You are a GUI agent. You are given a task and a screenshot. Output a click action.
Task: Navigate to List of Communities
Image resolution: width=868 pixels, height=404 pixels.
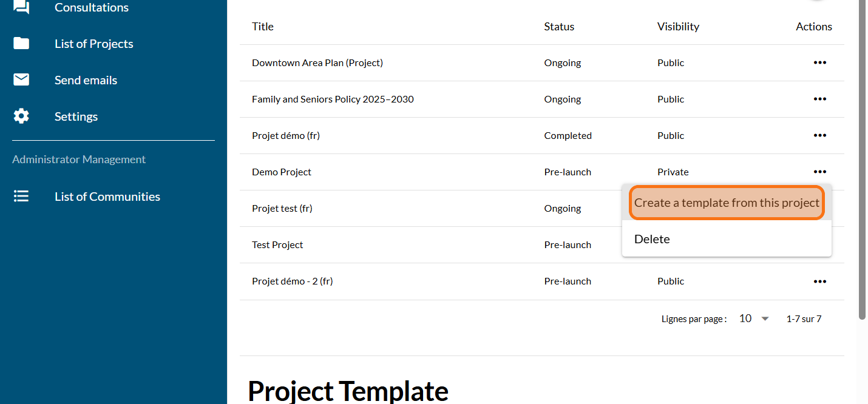[x=107, y=197]
